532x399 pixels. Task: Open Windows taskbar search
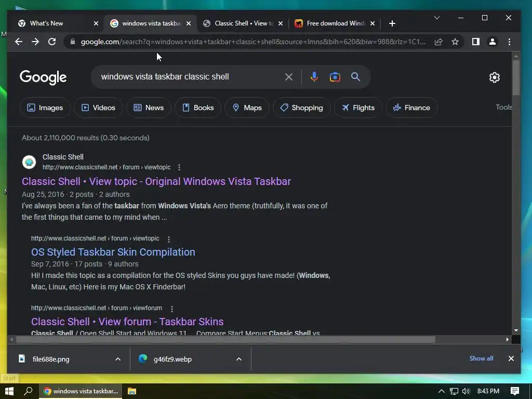[28, 391]
